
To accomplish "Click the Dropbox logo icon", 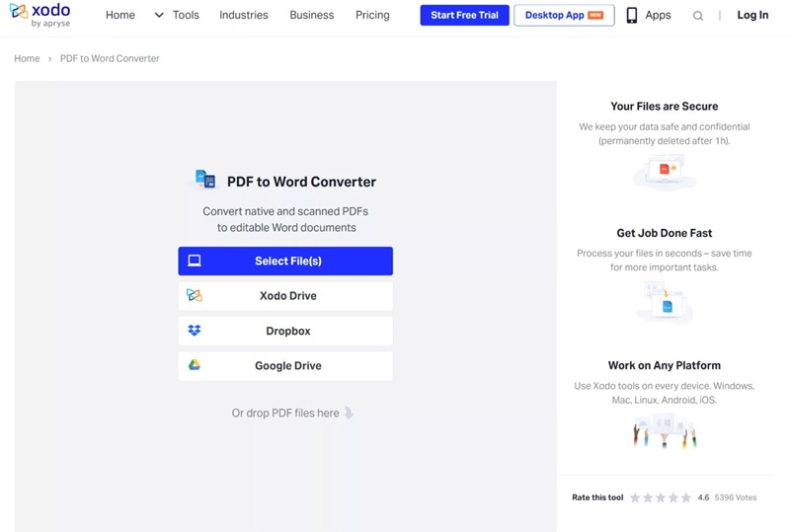I will tap(195, 330).
